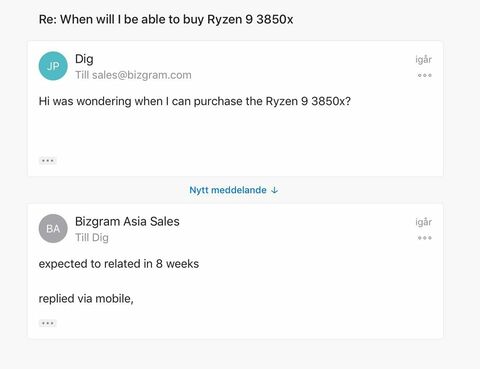Expand quoted text in Dig's message
Screen dimensions: 480x369
pyautogui.click(x=48, y=161)
